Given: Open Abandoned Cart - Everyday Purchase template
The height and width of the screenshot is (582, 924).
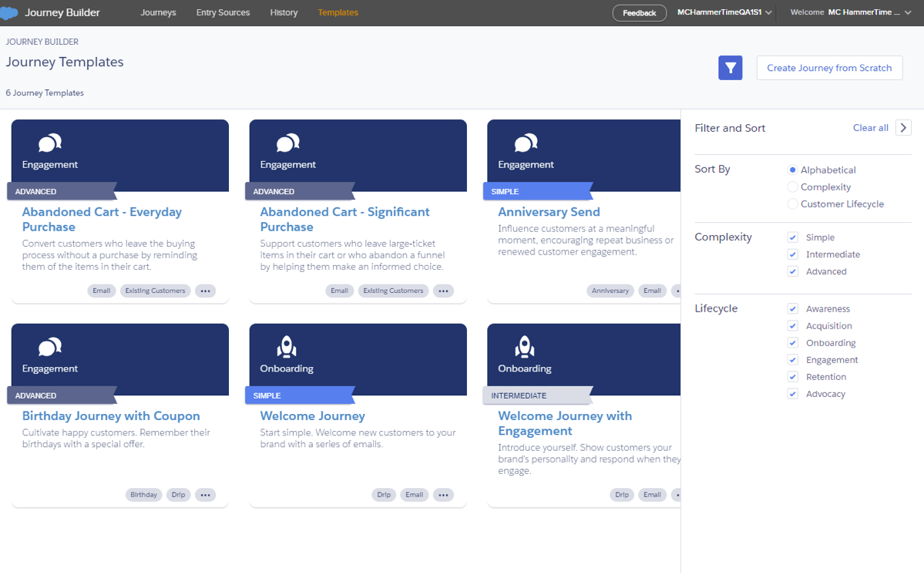Looking at the screenshot, I should click(x=102, y=220).
